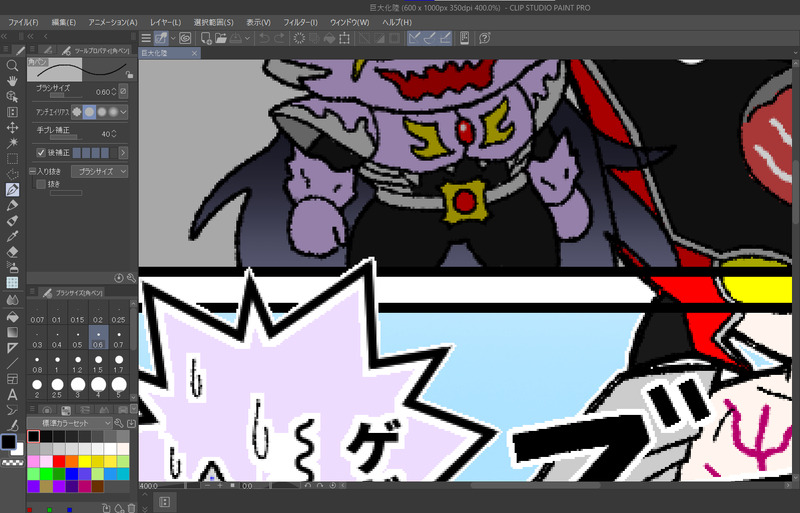
Task: Click the Undo arrow in command bar
Action: coord(264,38)
